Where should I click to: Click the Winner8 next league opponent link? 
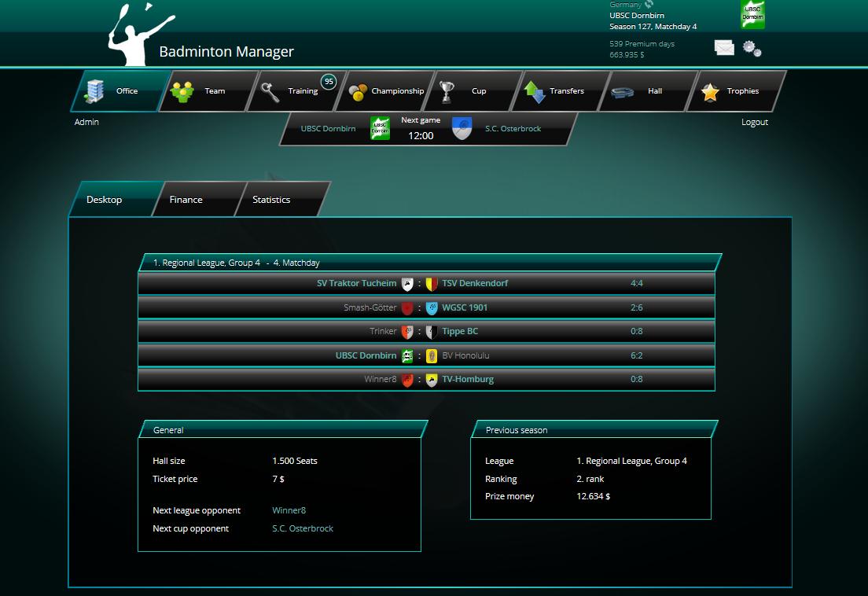point(289,510)
